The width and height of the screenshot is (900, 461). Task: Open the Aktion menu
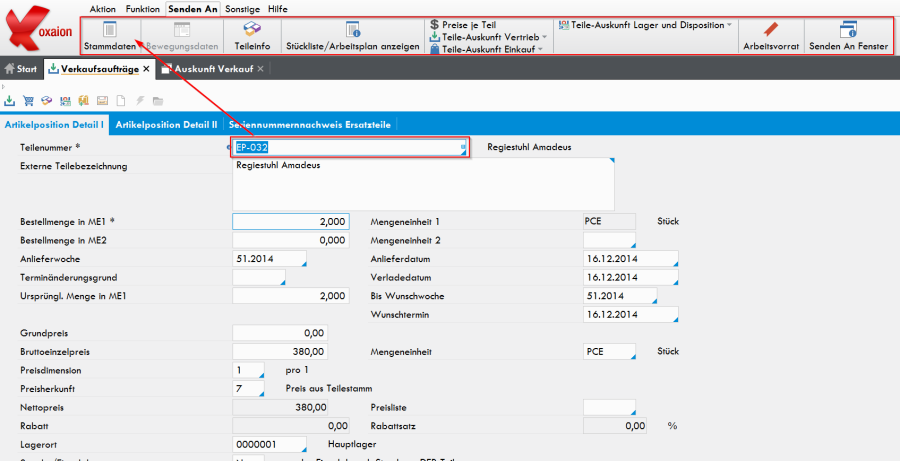point(102,8)
